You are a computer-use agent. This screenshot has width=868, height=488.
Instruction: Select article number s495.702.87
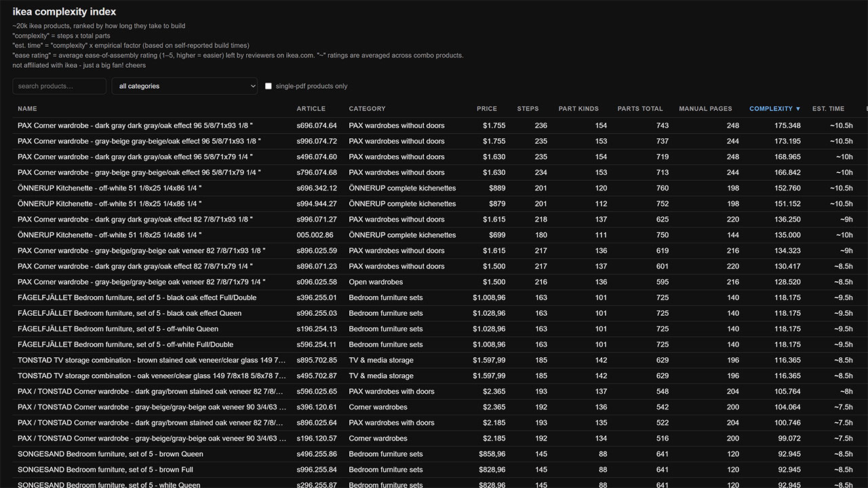click(317, 375)
